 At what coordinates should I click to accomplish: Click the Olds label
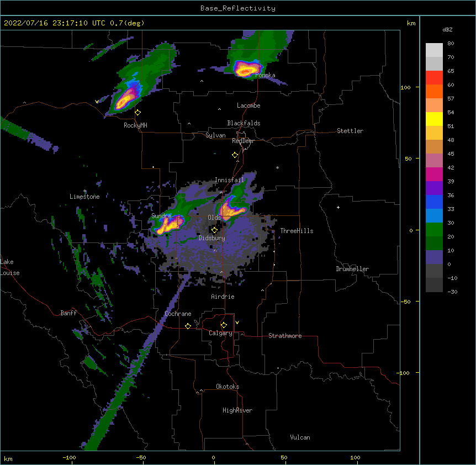(214, 218)
